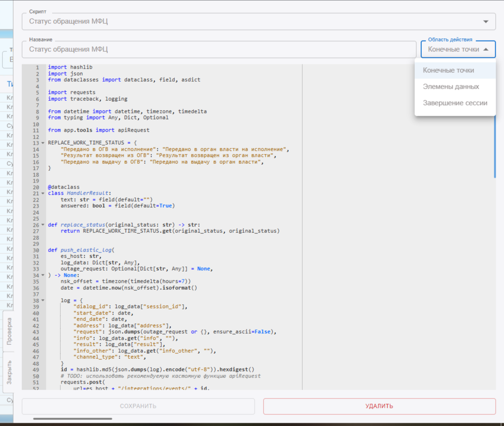Open the vertical Проверка tab
This screenshot has width=504, height=426.
click(9, 331)
